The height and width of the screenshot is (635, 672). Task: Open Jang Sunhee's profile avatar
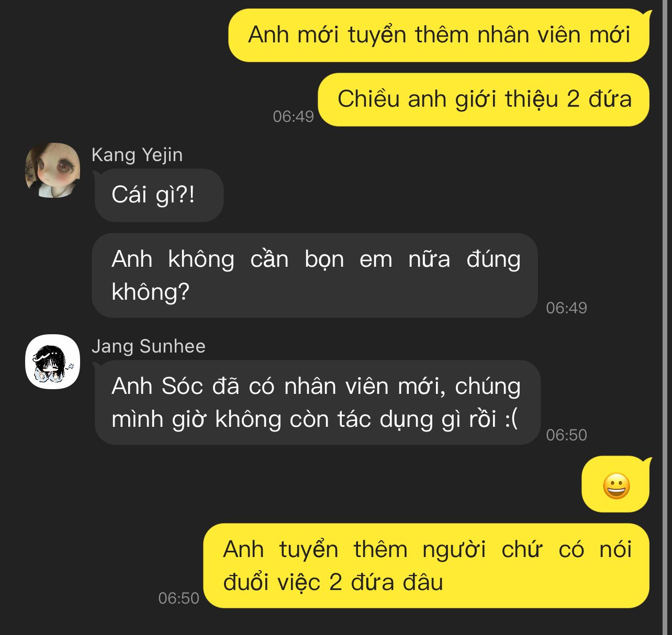[52, 361]
